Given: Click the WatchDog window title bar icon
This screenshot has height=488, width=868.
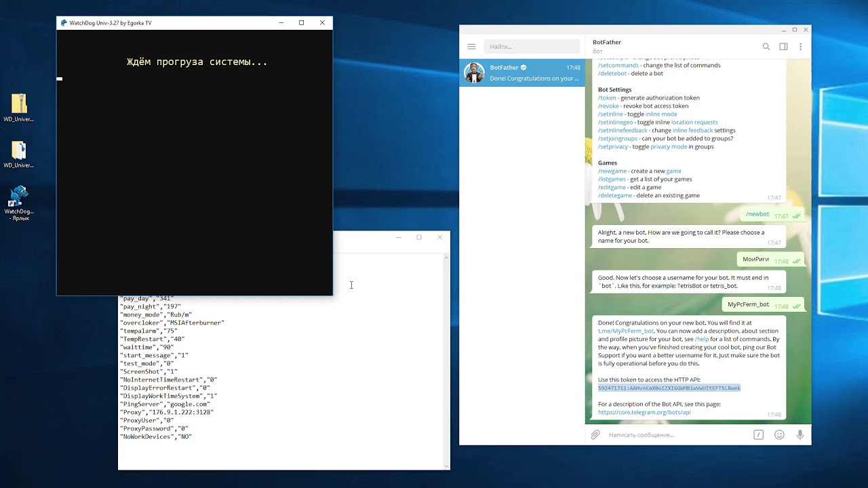Looking at the screenshot, I should [64, 22].
